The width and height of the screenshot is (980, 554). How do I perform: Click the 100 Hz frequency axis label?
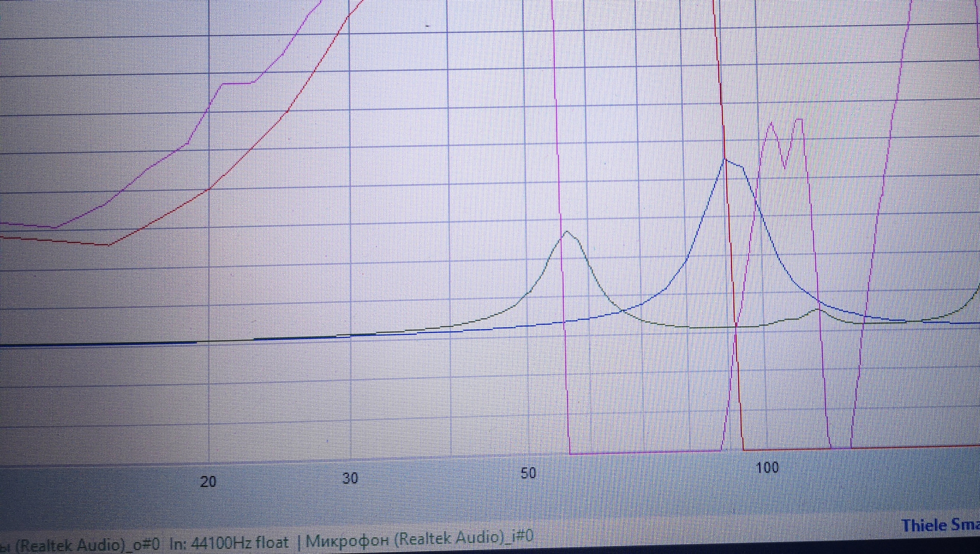(767, 467)
